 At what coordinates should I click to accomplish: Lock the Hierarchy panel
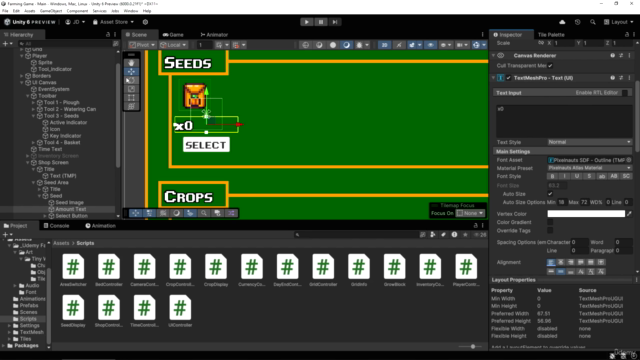tap(108, 35)
